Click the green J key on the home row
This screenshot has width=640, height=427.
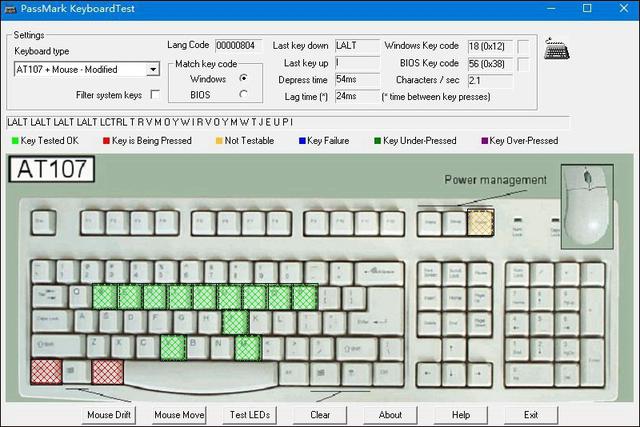(x=236, y=322)
